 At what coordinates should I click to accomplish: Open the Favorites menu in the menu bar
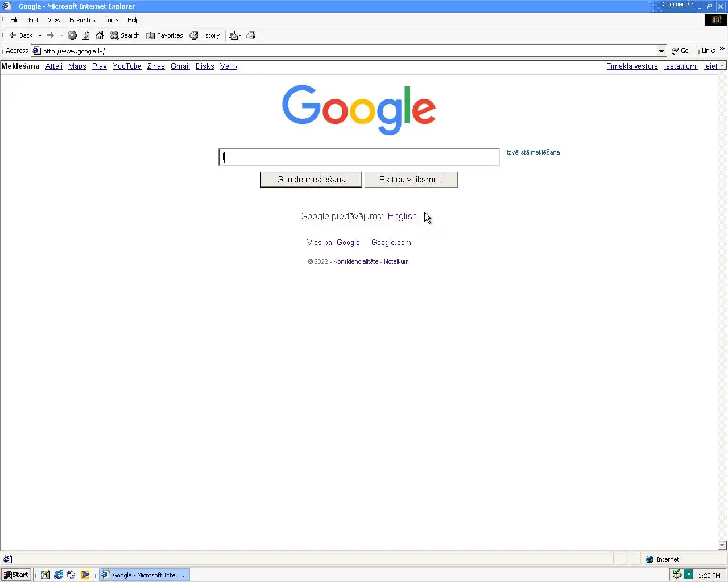[82, 20]
